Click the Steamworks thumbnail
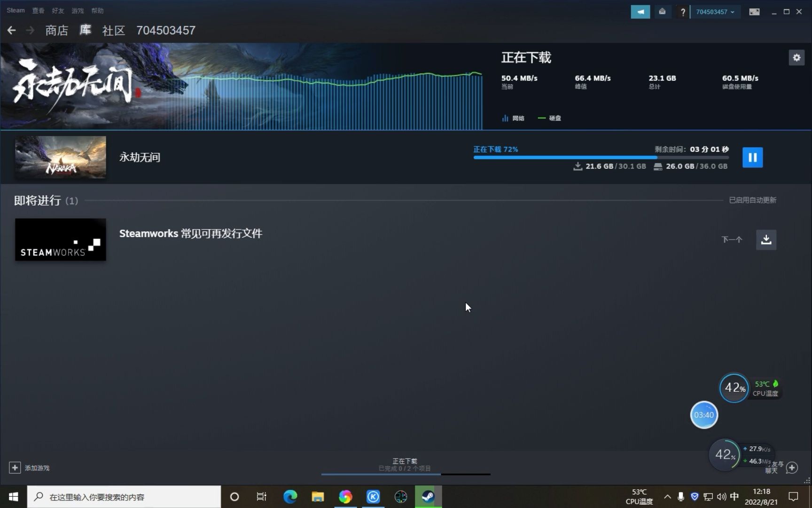The height and width of the screenshot is (508, 812). tap(61, 239)
